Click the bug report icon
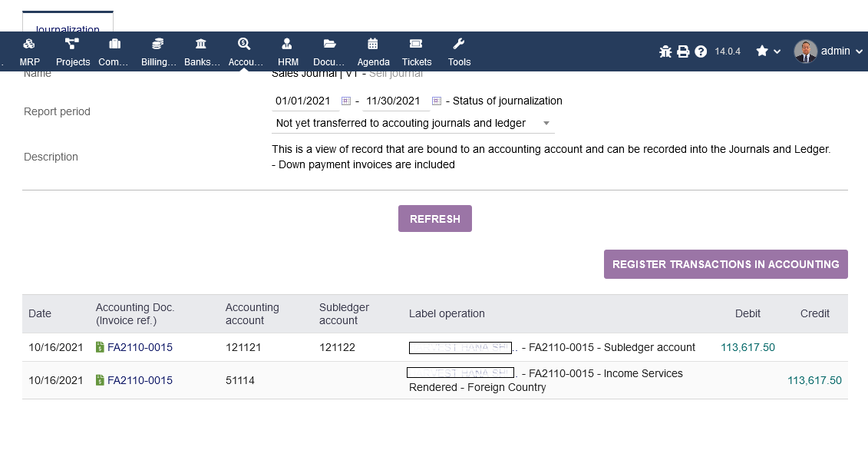 [665, 51]
